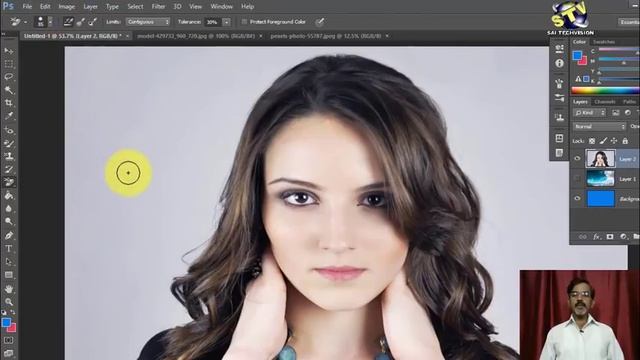This screenshot has height=360, width=640.
Task: Toggle Quick Mask mode icon
Action: pos(9,340)
